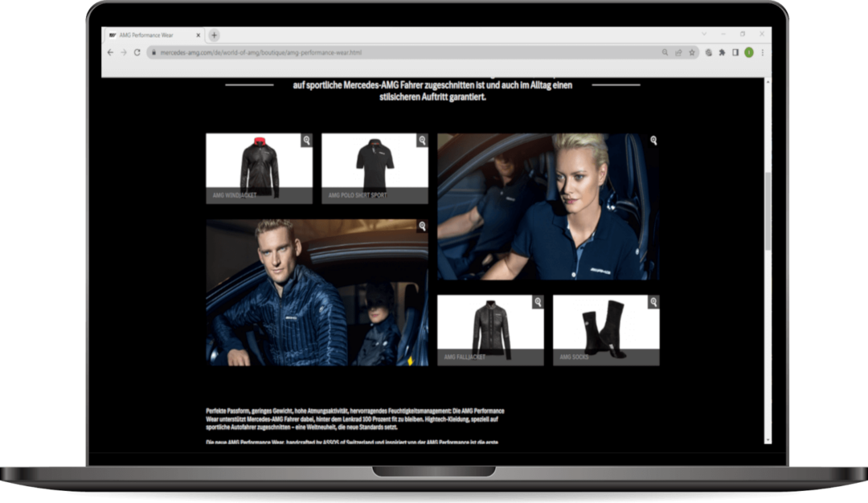Click the scrollbar up arrow
This screenshot has height=503, width=868.
coord(768,81)
